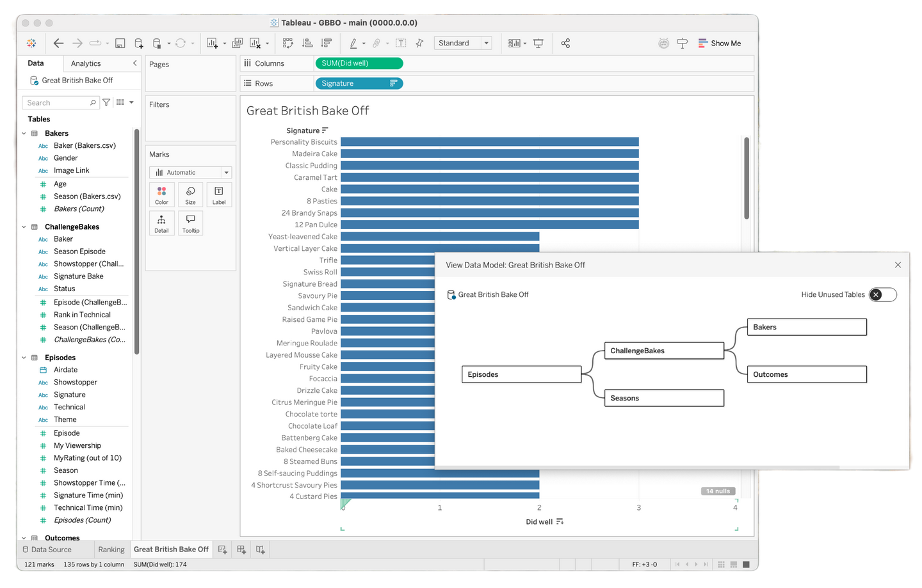Click the Presentation Mode icon
The image size is (922, 588).
point(538,43)
